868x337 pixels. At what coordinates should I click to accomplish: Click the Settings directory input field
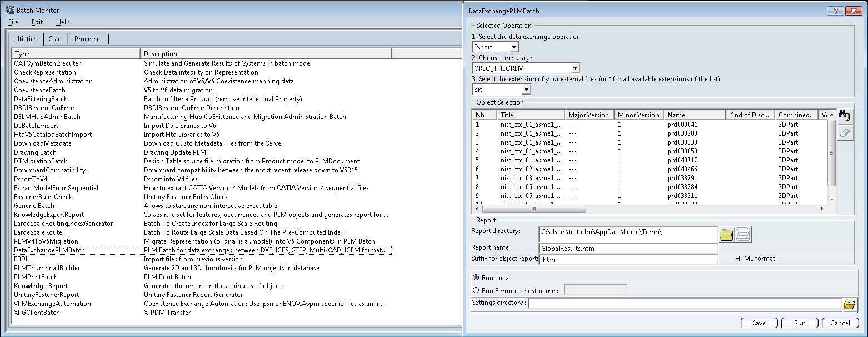point(685,304)
